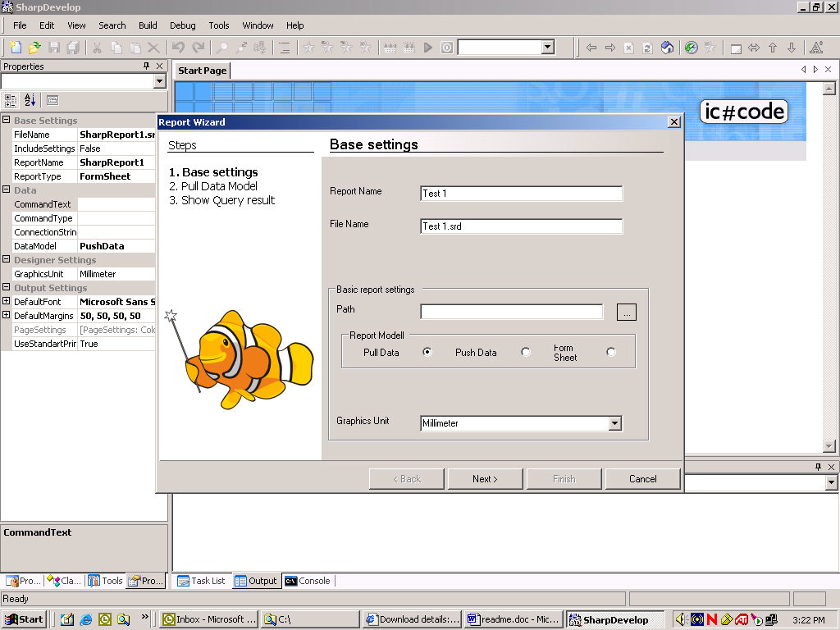Open the Graphics Unit dropdown

click(614, 423)
